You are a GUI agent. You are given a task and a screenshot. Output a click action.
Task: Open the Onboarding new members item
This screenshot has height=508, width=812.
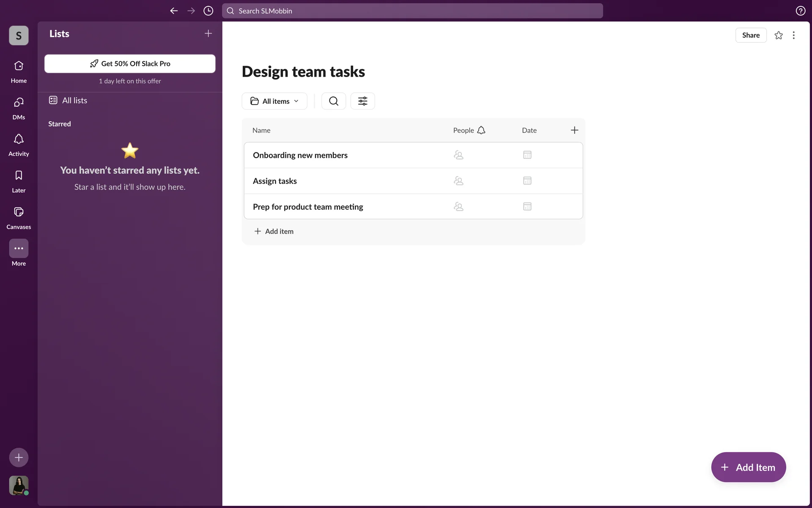[300, 155]
